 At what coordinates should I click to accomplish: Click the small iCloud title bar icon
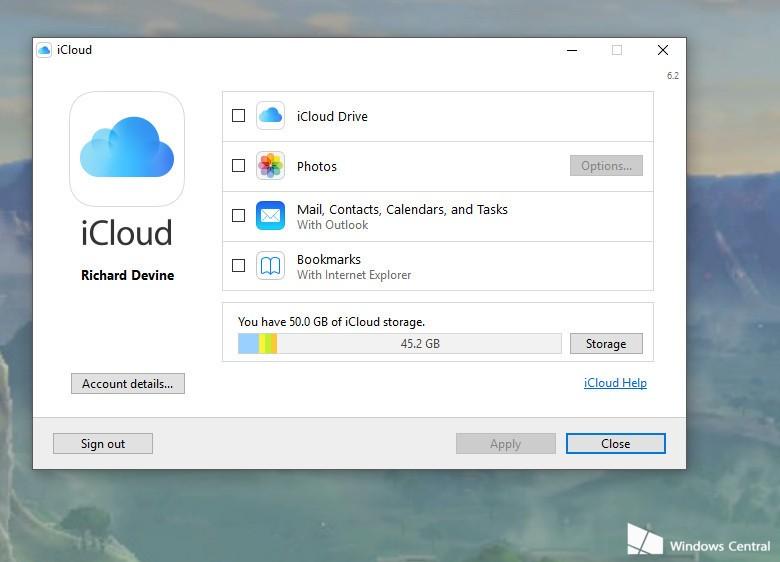click(44, 50)
